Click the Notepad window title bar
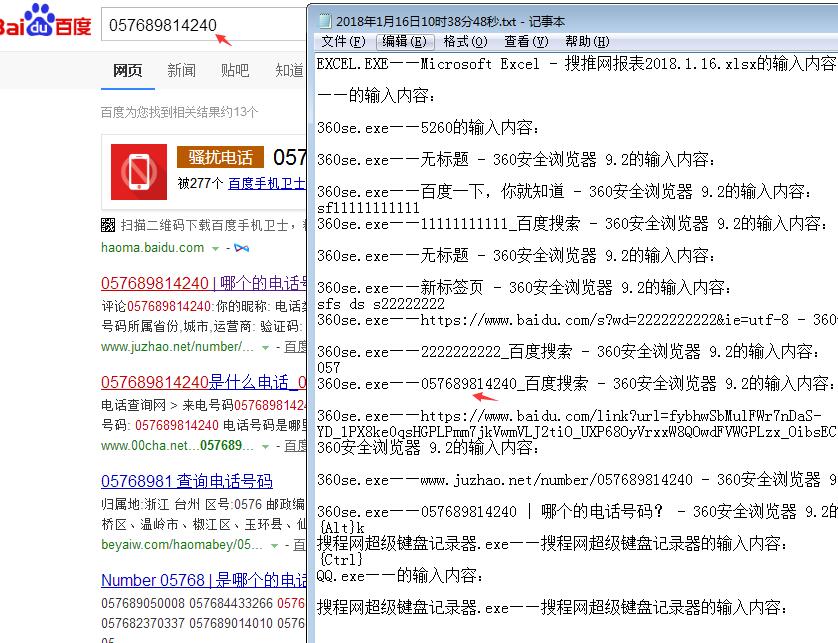 pyautogui.click(x=573, y=21)
